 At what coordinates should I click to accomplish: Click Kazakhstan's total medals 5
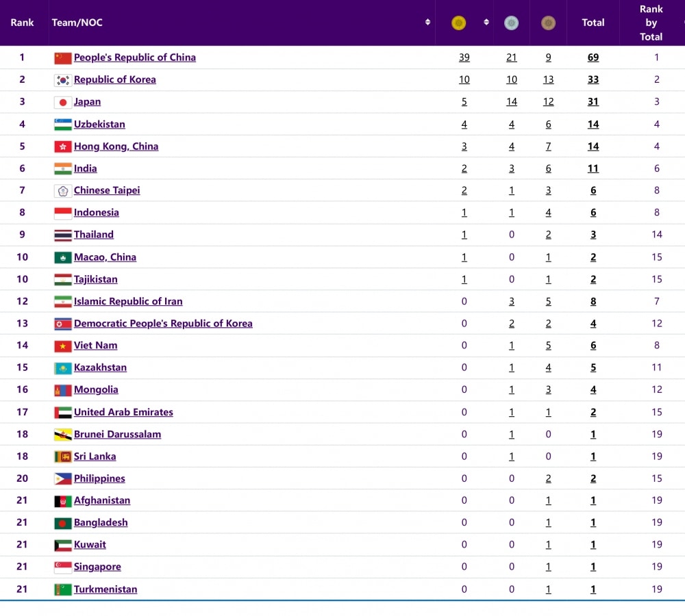click(593, 368)
